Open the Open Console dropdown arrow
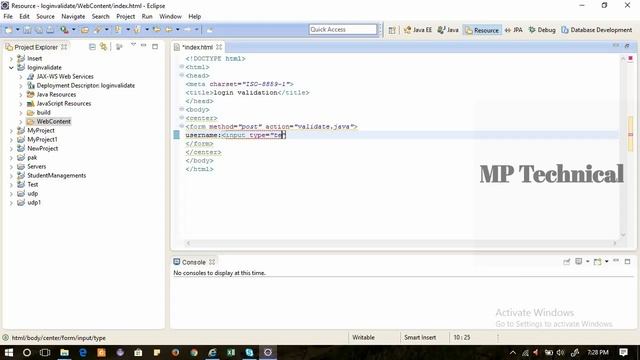 point(607,261)
